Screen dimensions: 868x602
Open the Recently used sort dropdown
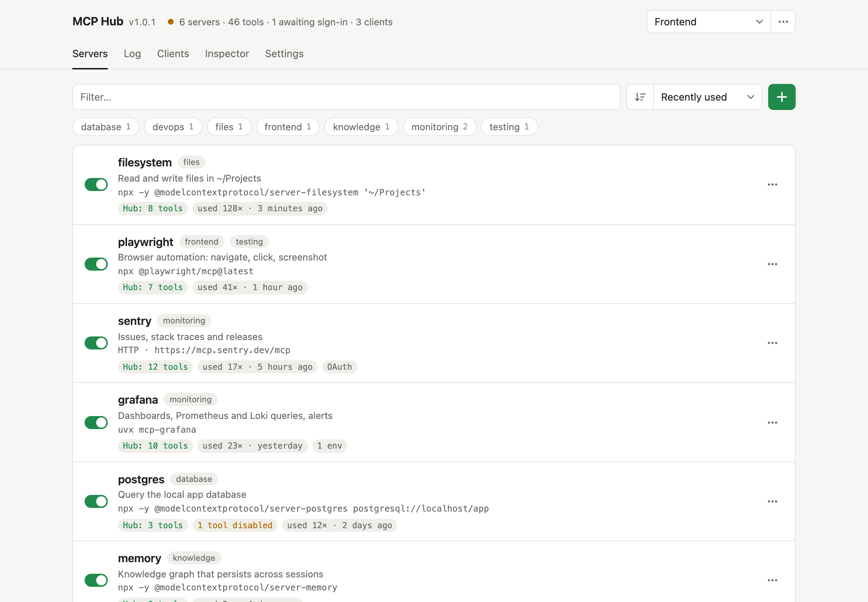(x=707, y=97)
